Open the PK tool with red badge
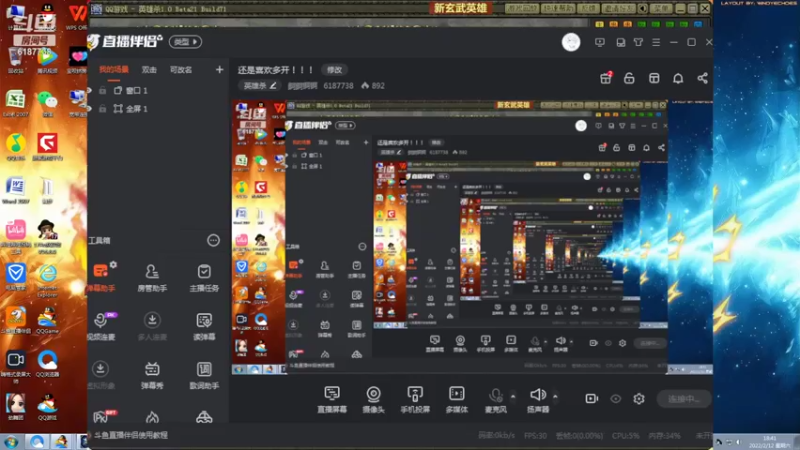Image resolution: width=800 pixels, height=450 pixels. click(103, 416)
